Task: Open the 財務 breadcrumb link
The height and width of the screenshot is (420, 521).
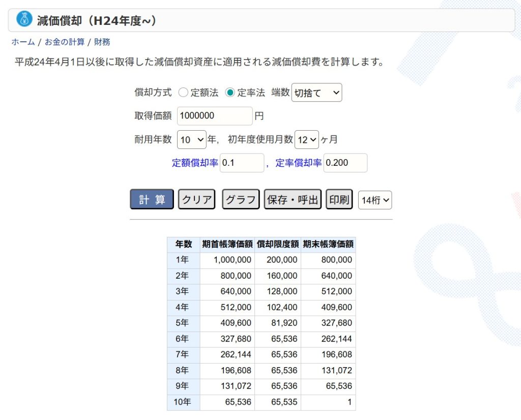Action: point(102,42)
